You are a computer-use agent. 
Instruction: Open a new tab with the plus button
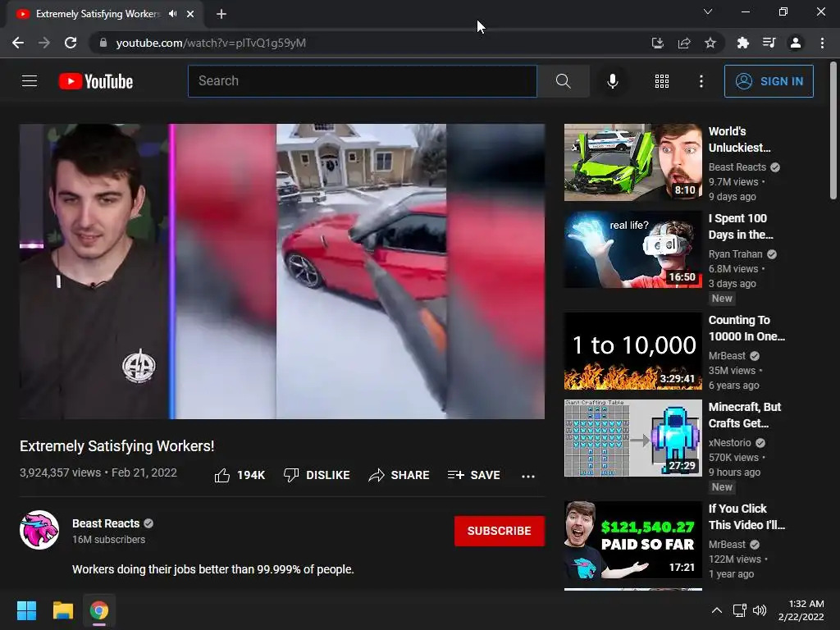coord(221,14)
